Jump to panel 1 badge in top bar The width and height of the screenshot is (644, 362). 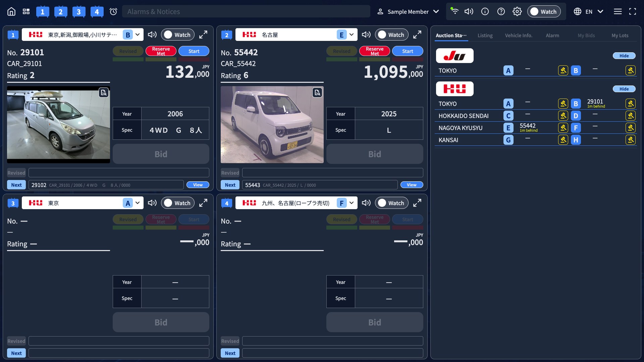pyautogui.click(x=42, y=12)
